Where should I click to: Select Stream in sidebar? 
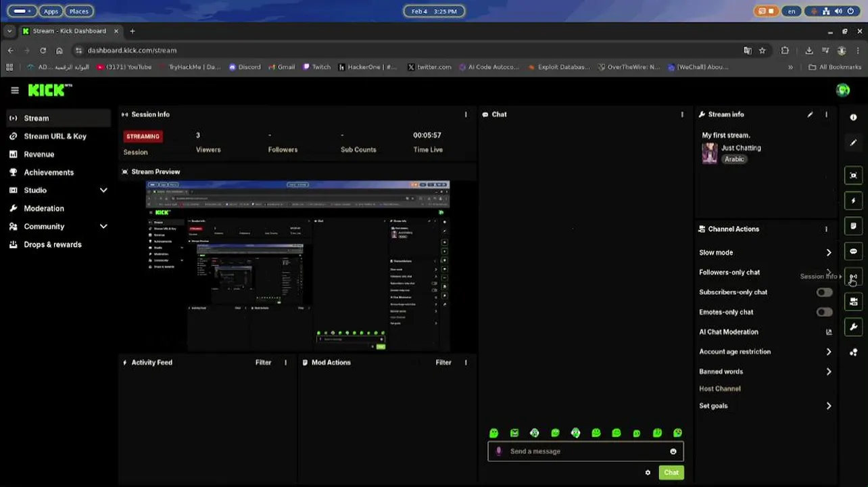[x=58, y=118]
